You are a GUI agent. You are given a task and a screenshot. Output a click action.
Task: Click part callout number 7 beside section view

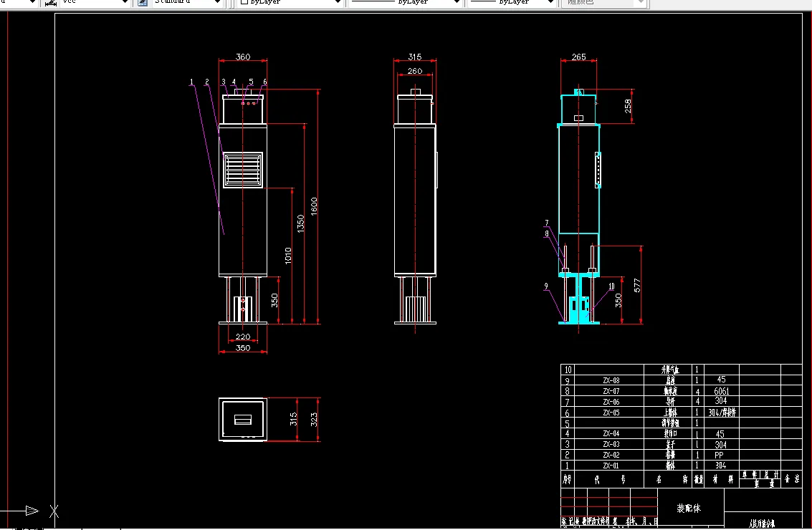[546, 223]
